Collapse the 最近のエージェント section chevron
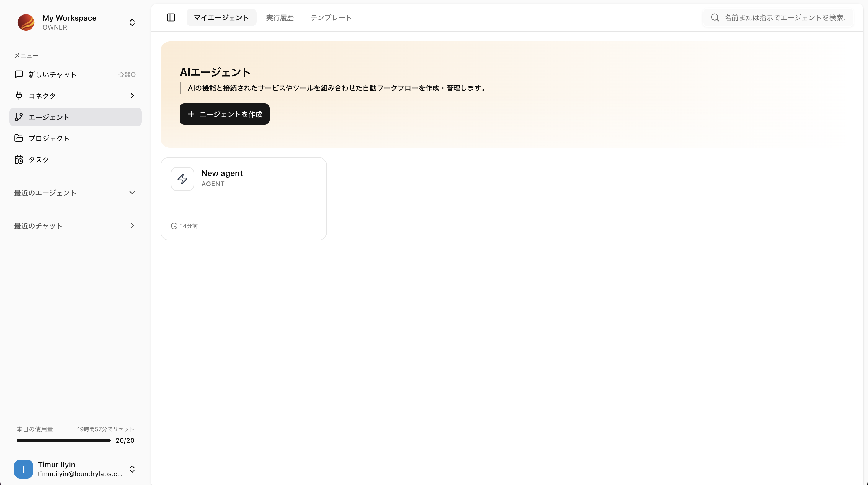The height and width of the screenshot is (485, 868). pyautogui.click(x=132, y=193)
